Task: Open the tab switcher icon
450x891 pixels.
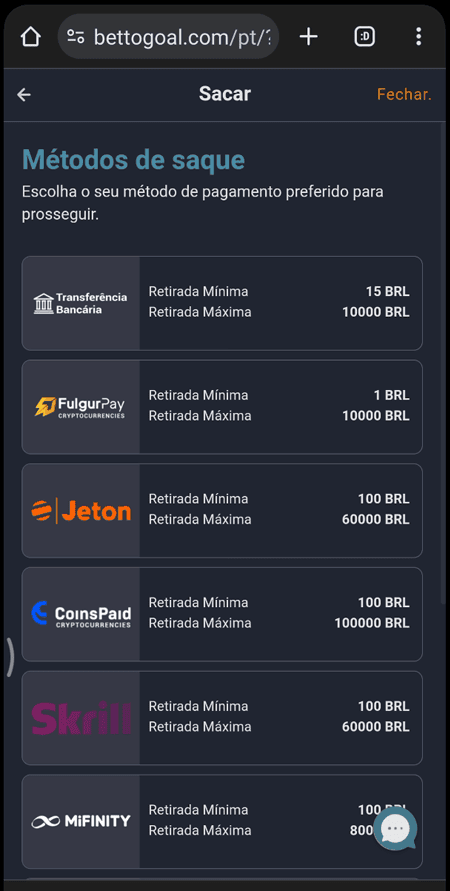Action: (364, 37)
